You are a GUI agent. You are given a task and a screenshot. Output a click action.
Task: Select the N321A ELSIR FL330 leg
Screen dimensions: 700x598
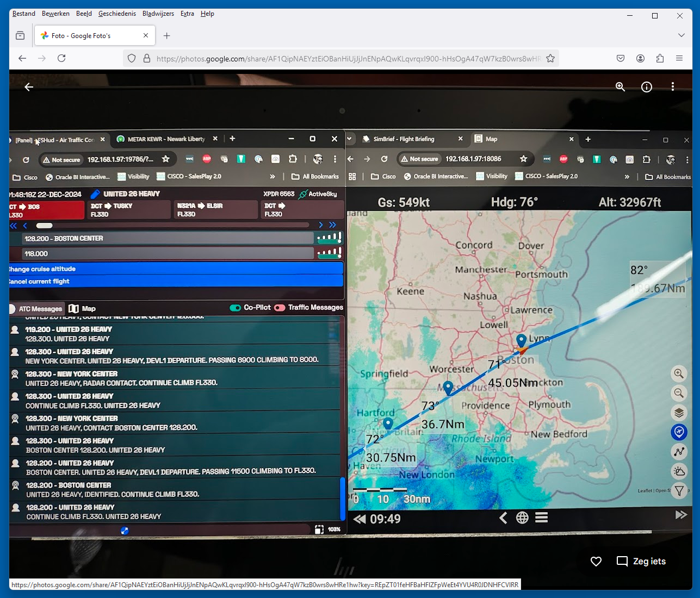[216, 210]
